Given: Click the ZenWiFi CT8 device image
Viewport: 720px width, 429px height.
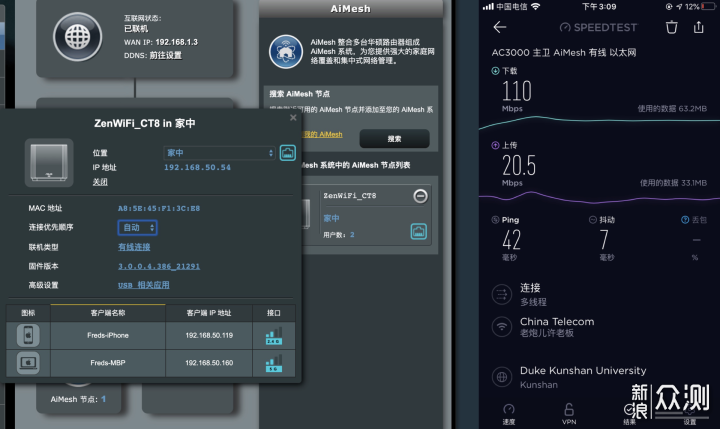Looking at the screenshot, I should 49,163.
